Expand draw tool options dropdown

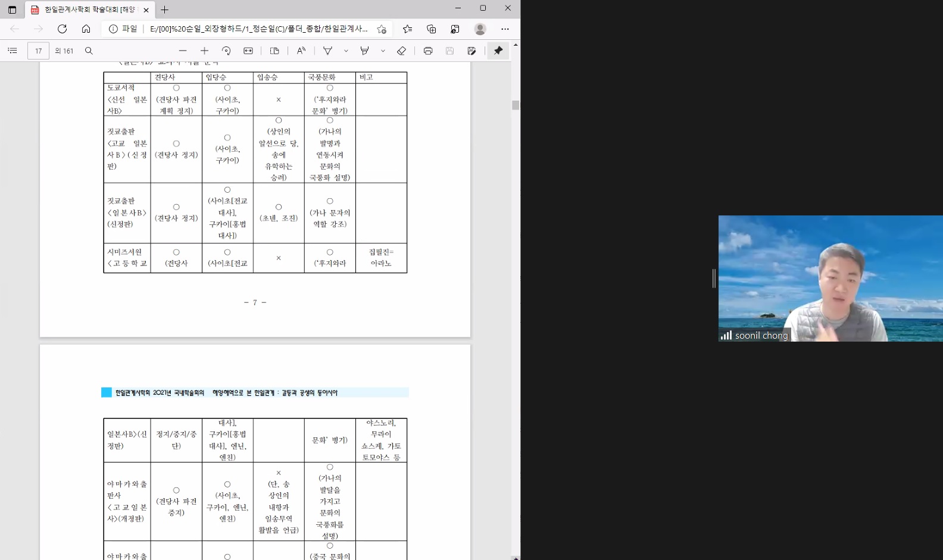tap(346, 51)
